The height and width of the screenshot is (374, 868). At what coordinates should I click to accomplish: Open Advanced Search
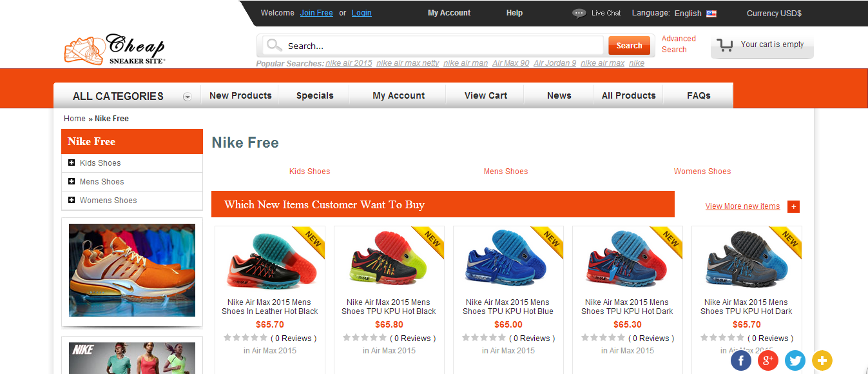point(679,43)
